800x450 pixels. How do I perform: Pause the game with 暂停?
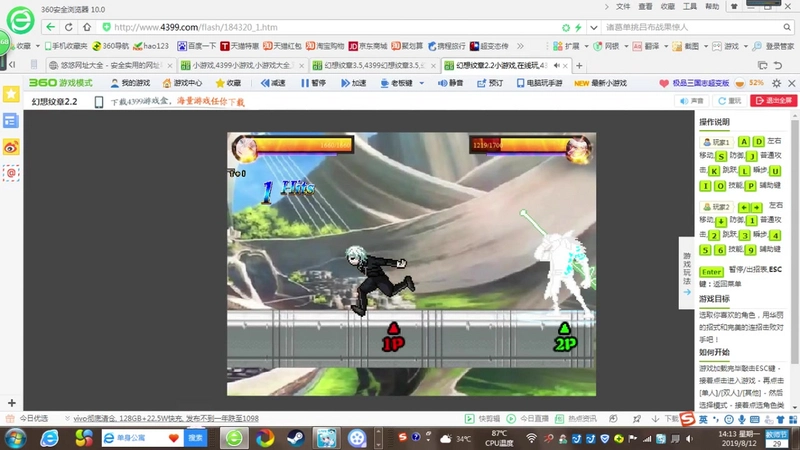313,83
